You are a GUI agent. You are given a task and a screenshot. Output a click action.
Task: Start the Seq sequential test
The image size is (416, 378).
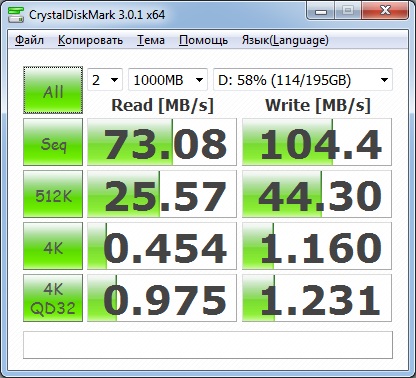pos(53,142)
